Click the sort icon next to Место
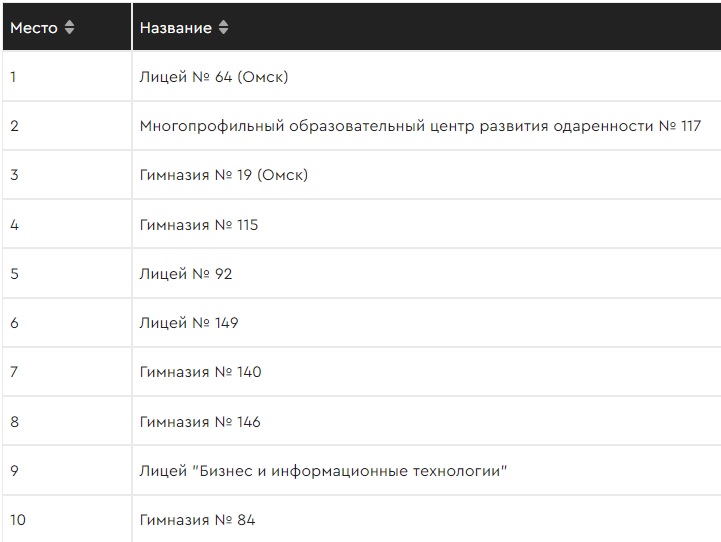 pos(69,28)
